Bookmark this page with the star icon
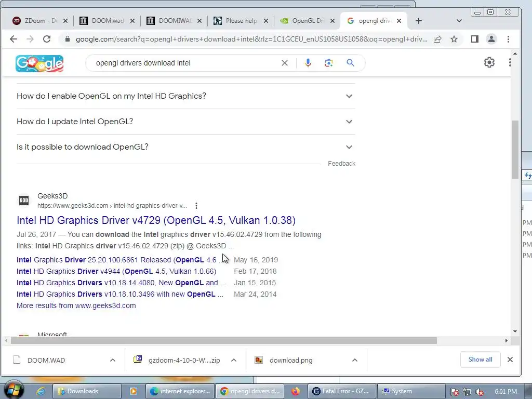 point(454,39)
